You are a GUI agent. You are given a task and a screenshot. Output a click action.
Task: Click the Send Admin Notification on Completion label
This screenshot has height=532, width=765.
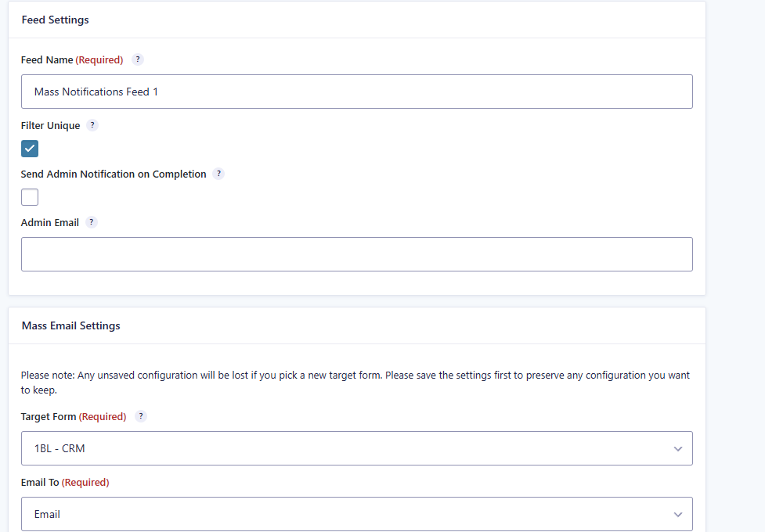(x=114, y=174)
